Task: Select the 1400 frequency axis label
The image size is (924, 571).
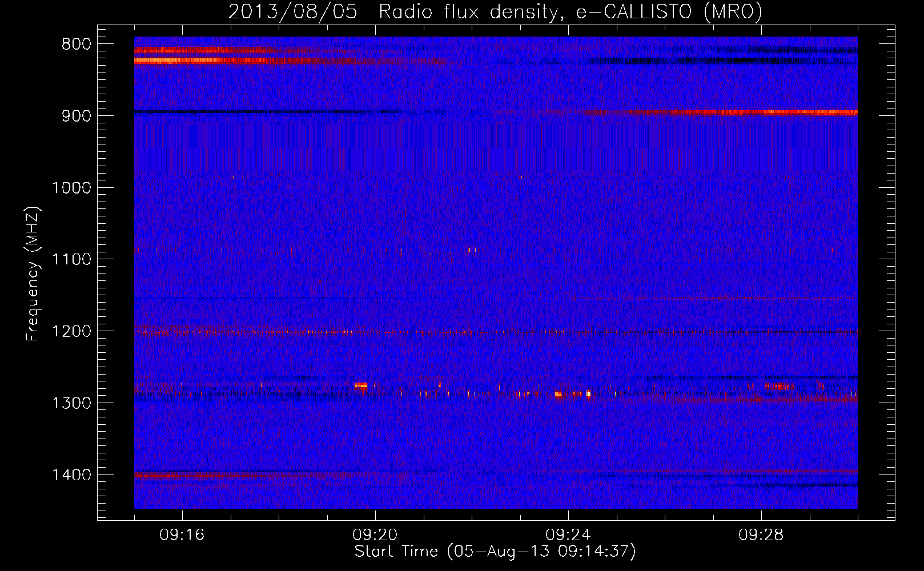Action: pyautogui.click(x=71, y=475)
